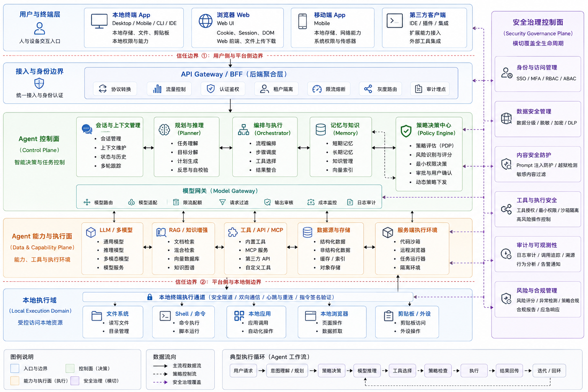This screenshot has height=392, width=588.
Task: Click the desktop monitor icon beside 本地终端 App
Action: 99,21
